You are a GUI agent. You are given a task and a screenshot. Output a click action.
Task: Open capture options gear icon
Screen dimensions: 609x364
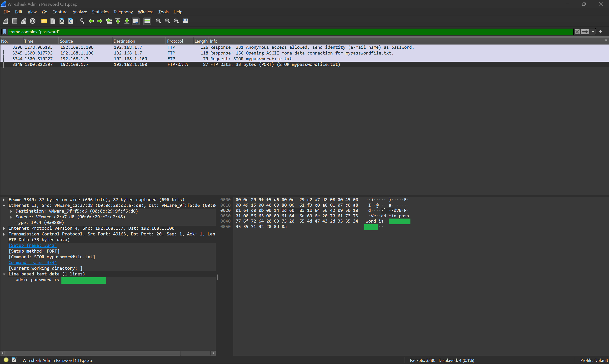pyautogui.click(x=33, y=21)
